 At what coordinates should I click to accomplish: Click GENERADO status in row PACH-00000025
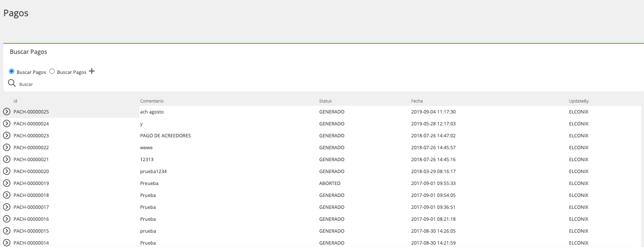coord(332,112)
